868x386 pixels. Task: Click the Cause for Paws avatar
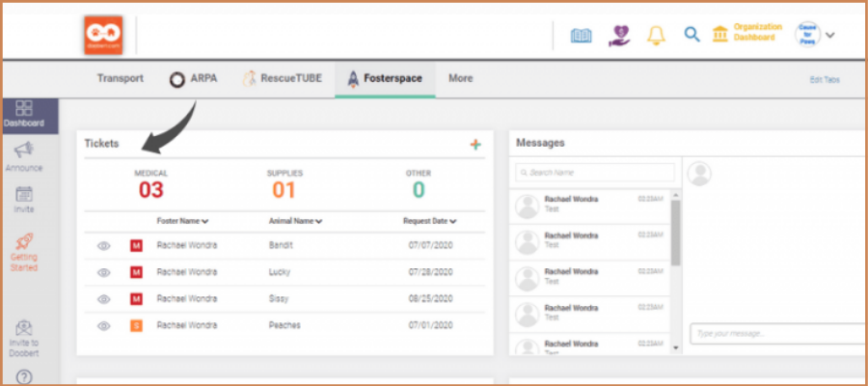pos(807,35)
